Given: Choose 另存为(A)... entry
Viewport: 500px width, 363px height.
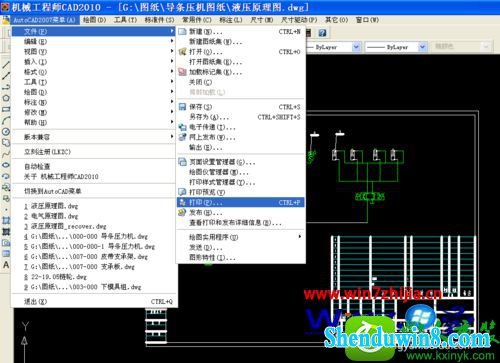Looking at the screenshot, I should click(240, 117).
